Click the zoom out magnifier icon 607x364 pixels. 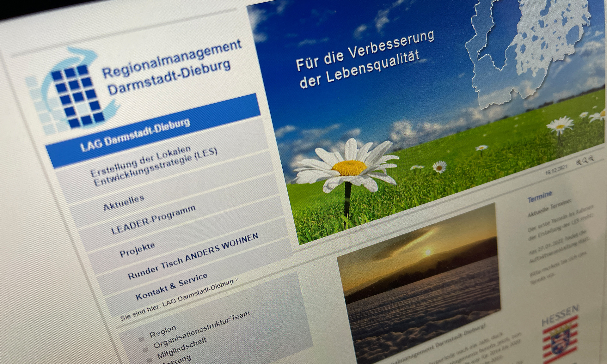point(591,159)
